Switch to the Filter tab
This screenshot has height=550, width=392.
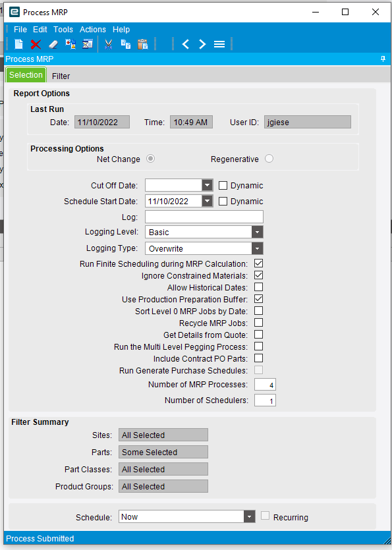(x=61, y=76)
